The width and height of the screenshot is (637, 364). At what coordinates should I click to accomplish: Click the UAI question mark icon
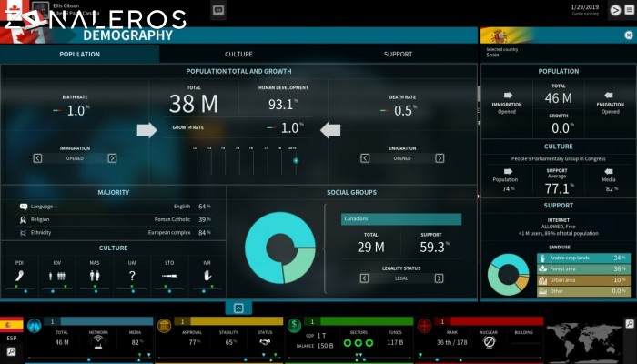(x=133, y=274)
